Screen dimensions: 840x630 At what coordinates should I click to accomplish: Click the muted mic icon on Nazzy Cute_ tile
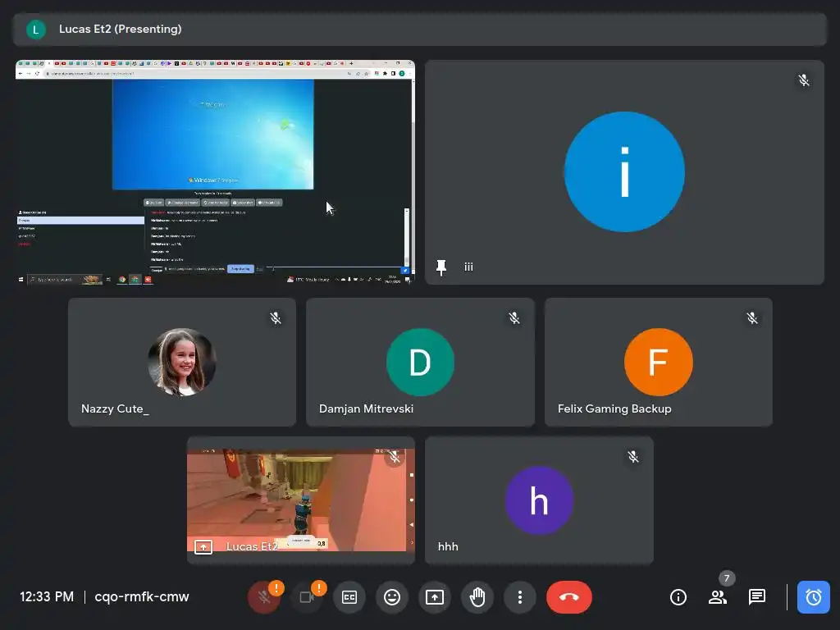(x=276, y=318)
